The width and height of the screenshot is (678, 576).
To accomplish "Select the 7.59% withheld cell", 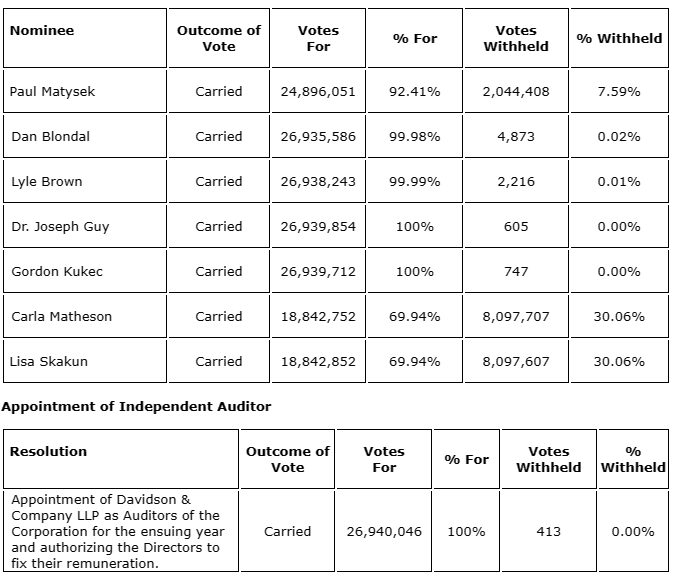I will (x=618, y=91).
